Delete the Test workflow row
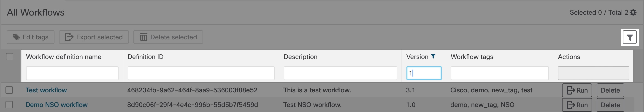 610,90
